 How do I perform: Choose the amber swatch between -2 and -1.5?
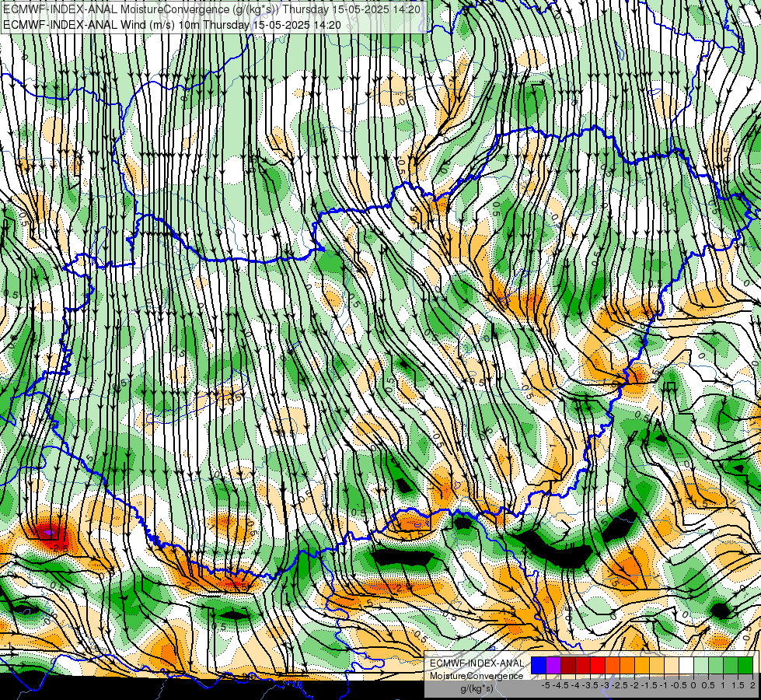click(642, 666)
